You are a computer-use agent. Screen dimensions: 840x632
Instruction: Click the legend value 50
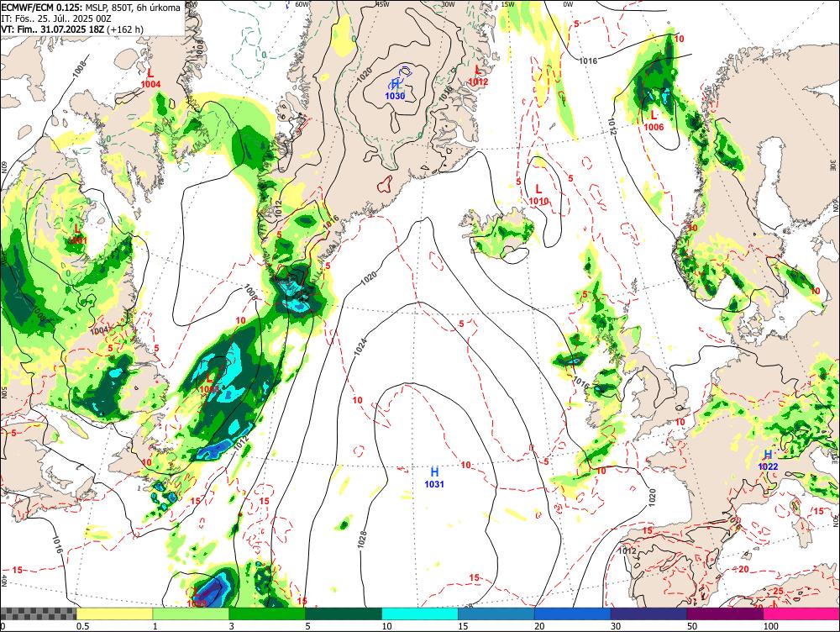tap(692, 626)
